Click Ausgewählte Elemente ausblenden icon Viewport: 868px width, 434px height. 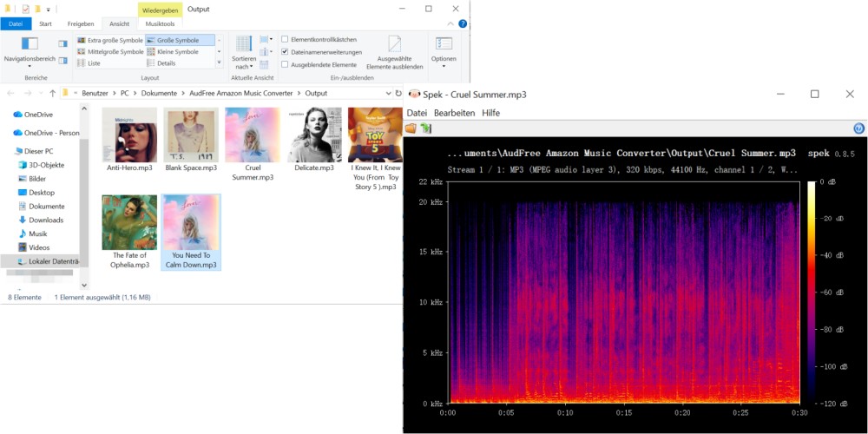tap(395, 43)
